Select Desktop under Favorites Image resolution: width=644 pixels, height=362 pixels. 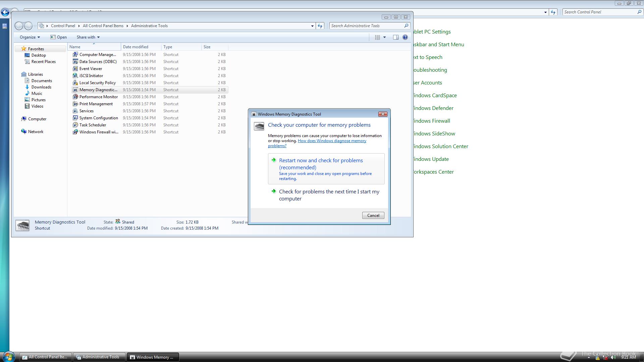[x=39, y=55]
